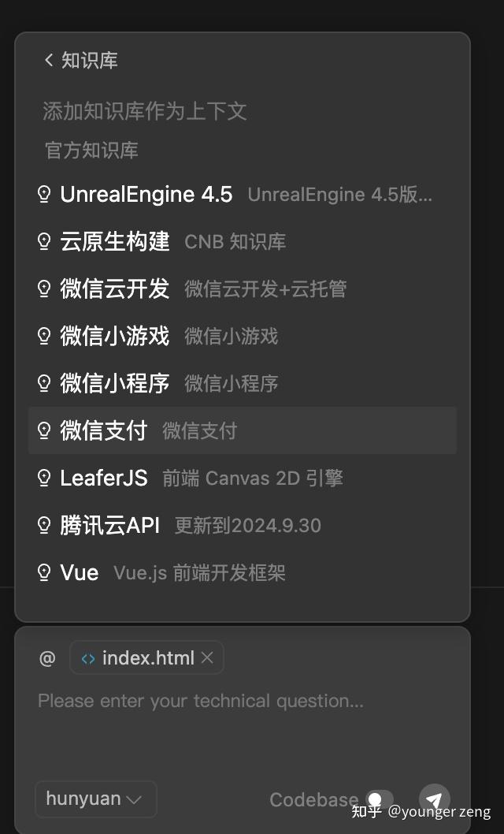
Task: Open the hunyuan model selector dropdown
Action: 95,799
